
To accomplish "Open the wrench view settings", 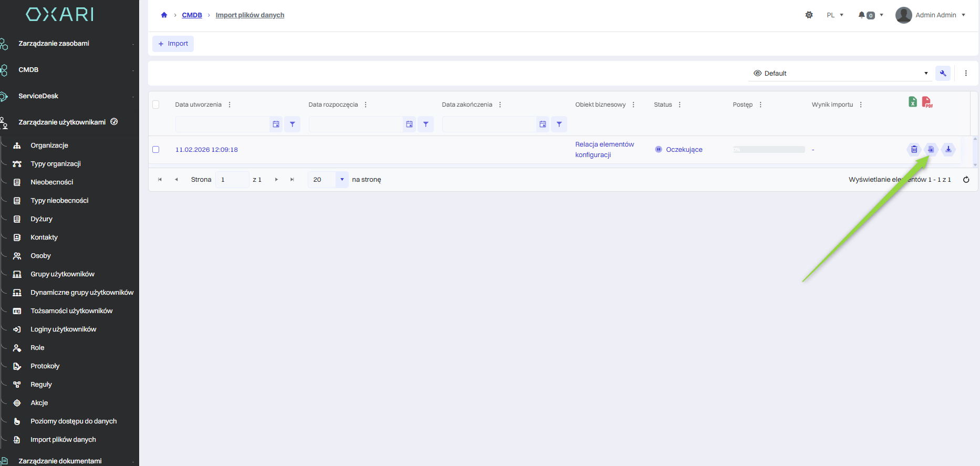I will coord(943,74).
